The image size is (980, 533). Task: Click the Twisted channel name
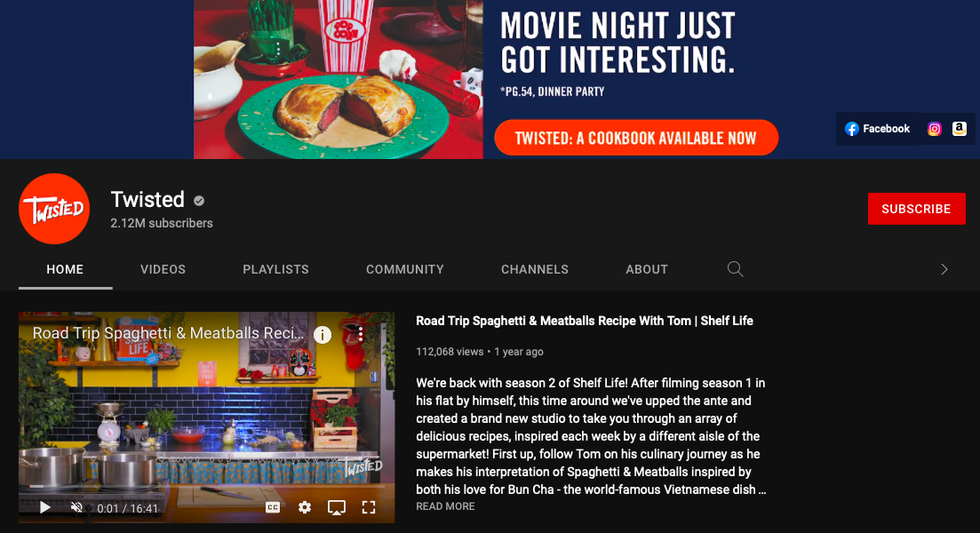[x=147, y=200]
